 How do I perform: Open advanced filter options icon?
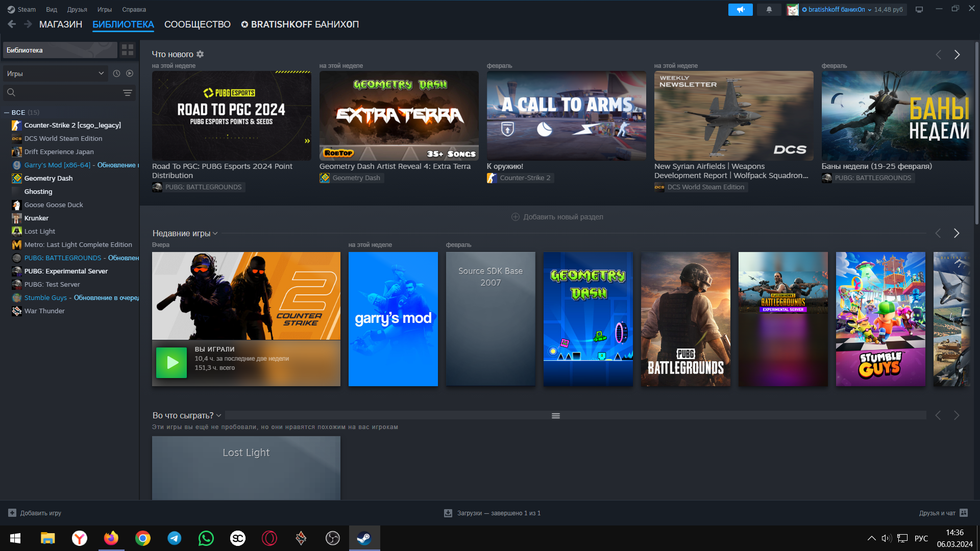point(128,92)
